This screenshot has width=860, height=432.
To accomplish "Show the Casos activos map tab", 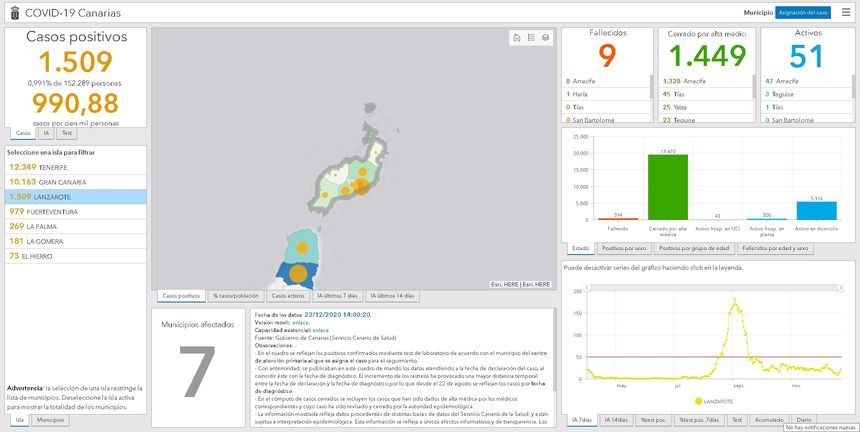I will pyautogui.click(x=288, y=296).
